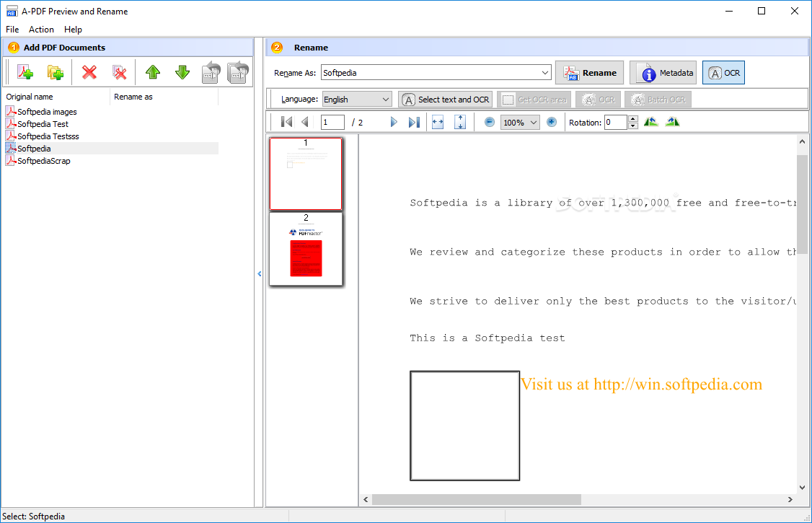Go to first page icon
Image resolution: width=812 pixels, height=523 pixels.
(286, 122)
